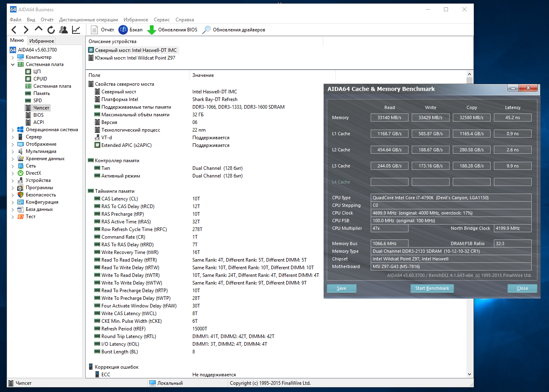Switch to the Избранное sidebar tab
The height and width of the screenshot is (392, 549).
[x=41, y=41]
